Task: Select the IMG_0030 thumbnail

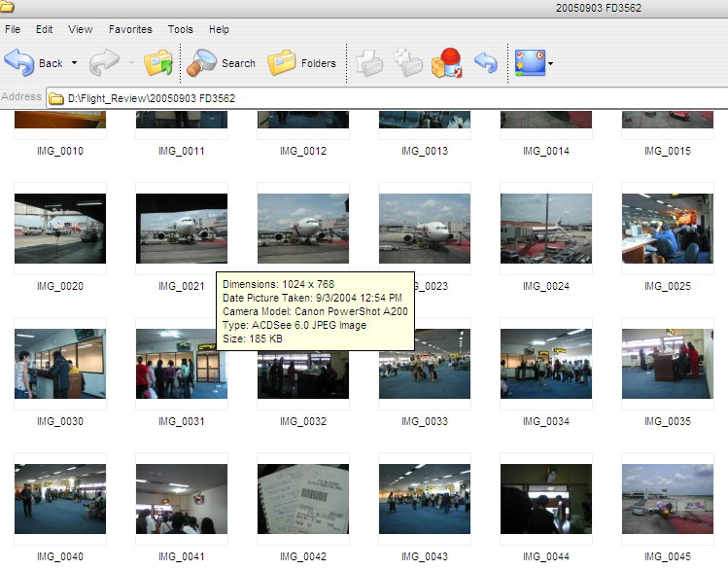Action: (60, 364)
